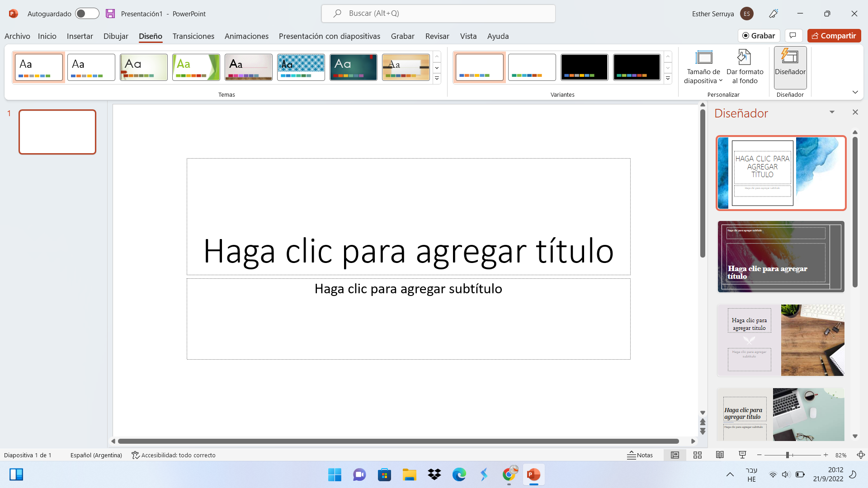The height and width of the screenshot is (488, 868).
Task: Open the Diseñador ribbon button
Action: pos(790,67)
